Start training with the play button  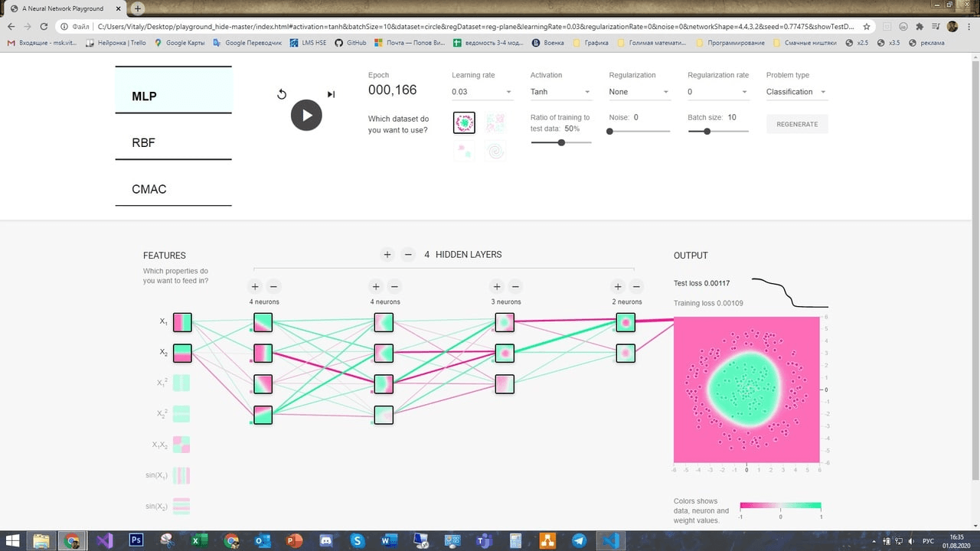pos(306,116)
